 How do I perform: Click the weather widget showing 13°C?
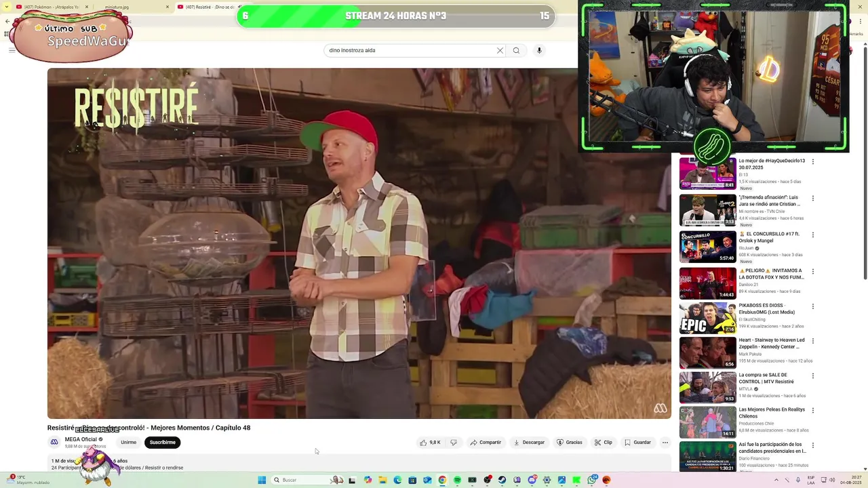pos(27,479)
